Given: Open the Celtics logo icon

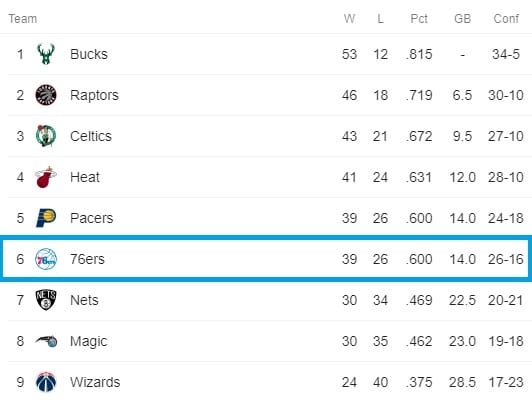Looking at the screenshot, I should pyautogui.click(x=46, y=136).
